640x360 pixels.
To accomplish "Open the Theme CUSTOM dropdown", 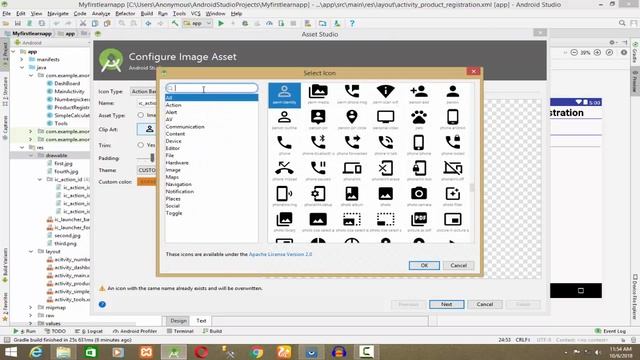I will point(147,170).
